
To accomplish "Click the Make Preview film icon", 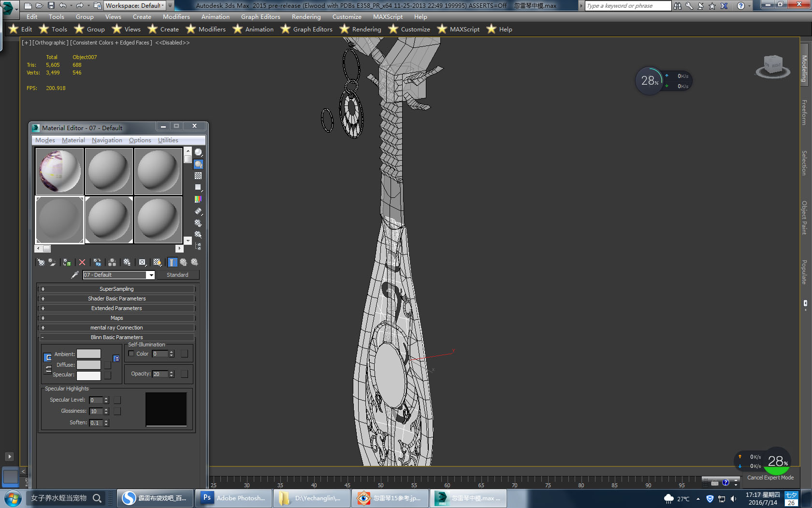I will click(x=198, y=211).
